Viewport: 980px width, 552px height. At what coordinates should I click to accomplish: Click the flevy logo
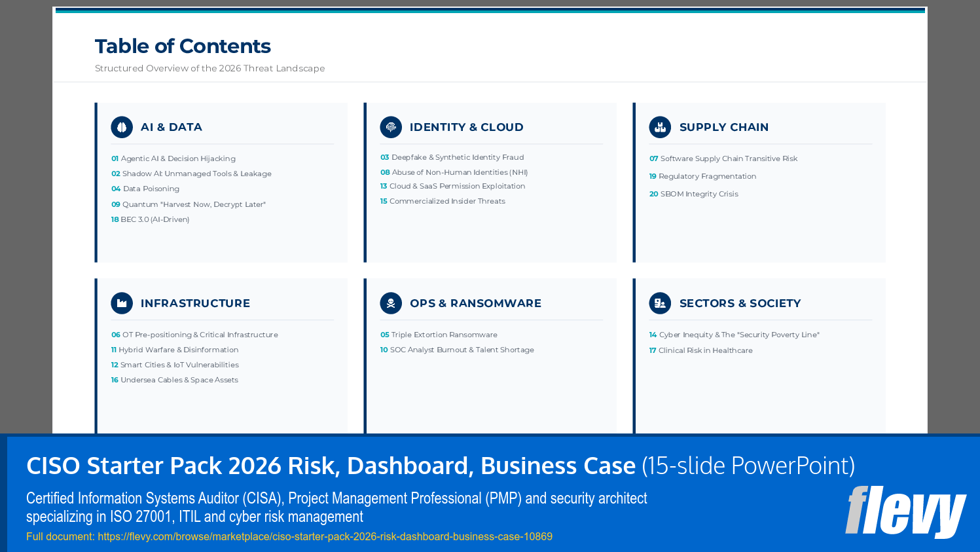[905, 513]
